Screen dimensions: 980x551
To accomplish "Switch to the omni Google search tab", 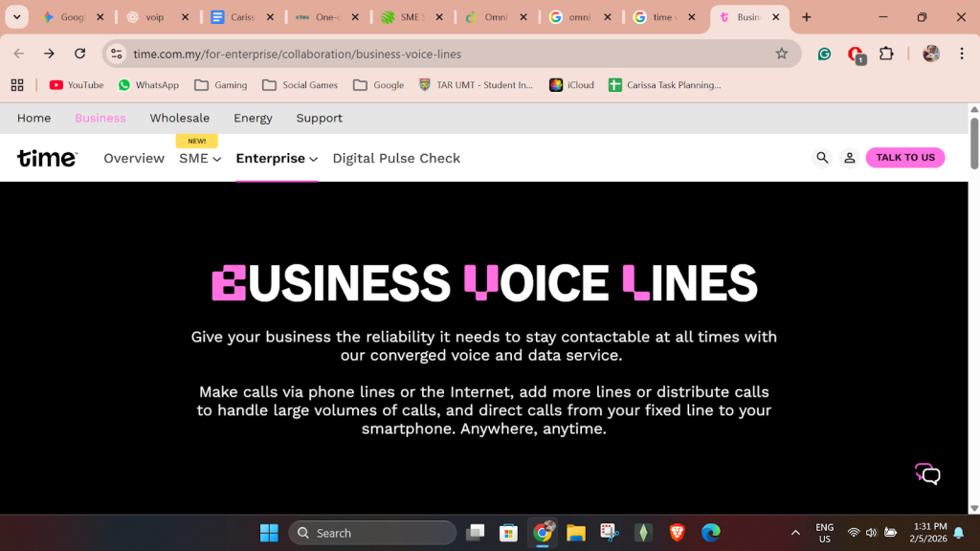I will tap(571, 17).
